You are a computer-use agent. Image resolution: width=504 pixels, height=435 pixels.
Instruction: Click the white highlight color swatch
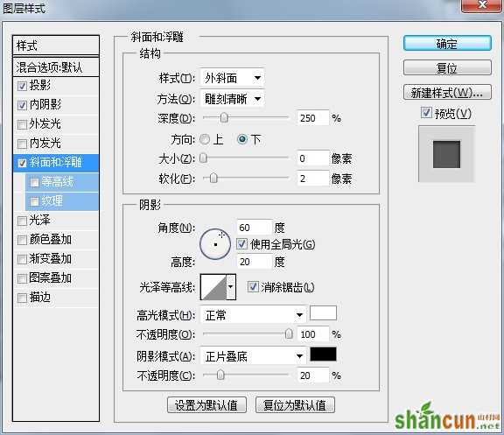pos(323,313)
